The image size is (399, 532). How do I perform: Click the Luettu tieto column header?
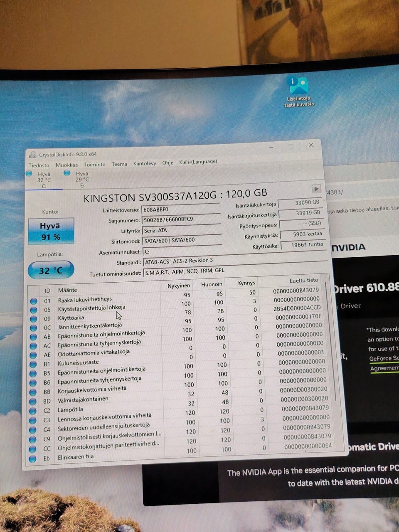click(304, 281)
